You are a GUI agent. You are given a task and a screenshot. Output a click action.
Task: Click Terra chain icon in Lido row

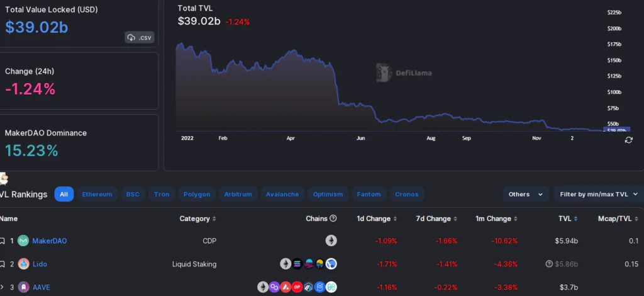pyautogui.click(x=331, y=263)
